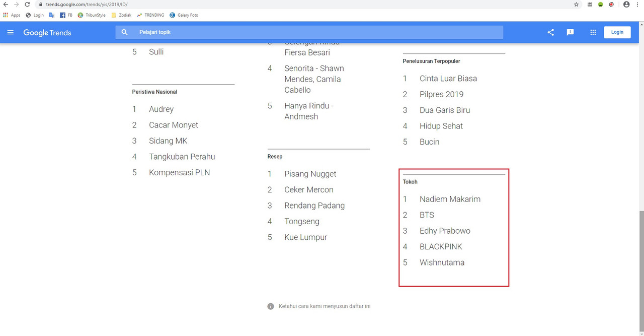Open the Login bookmark
Viewport: 644px width, 336px height.
pos(35,15)
